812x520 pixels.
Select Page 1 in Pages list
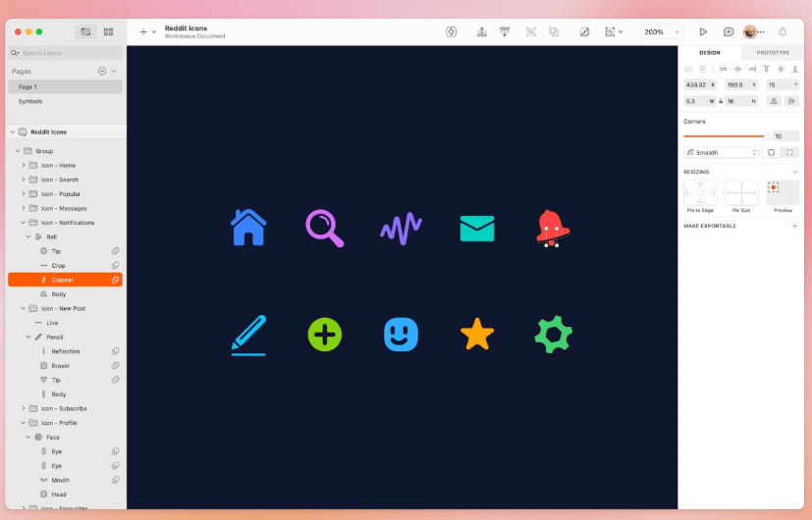coord(65,87)
